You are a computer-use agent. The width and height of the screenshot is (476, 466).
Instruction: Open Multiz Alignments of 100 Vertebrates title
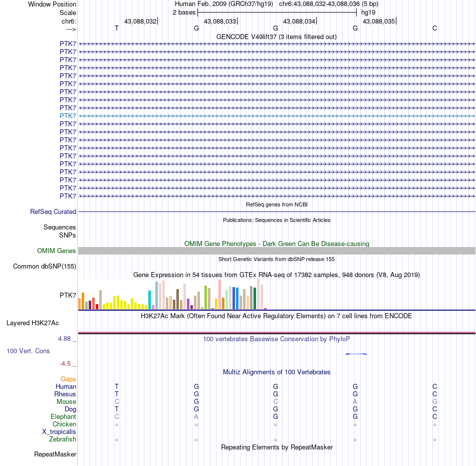pos(277,372)
